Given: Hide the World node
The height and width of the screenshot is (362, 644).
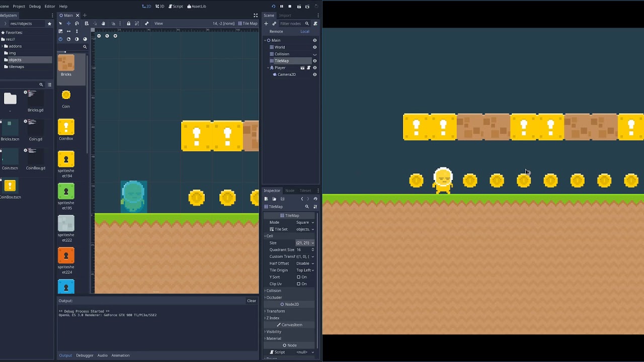Looking at the screenshot, I should coord(315,47).
